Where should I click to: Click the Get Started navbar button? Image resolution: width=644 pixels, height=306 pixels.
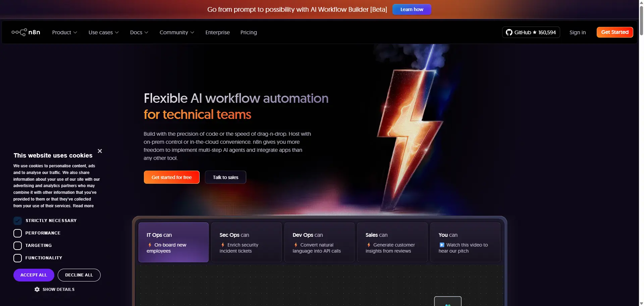615,32
